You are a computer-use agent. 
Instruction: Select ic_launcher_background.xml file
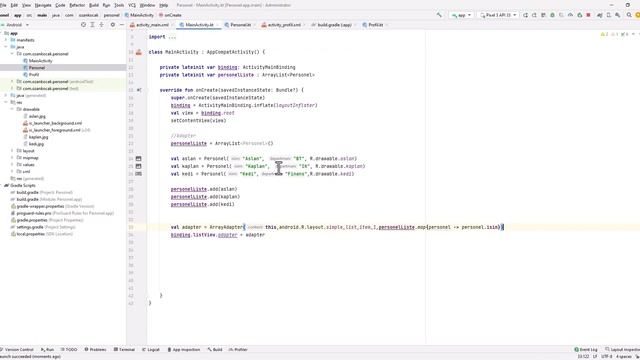coord(55,123)
